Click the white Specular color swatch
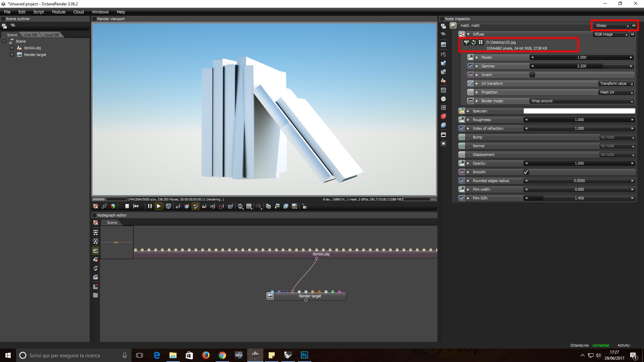This screenshot has width=644, height=362. [x=579, y=111]
